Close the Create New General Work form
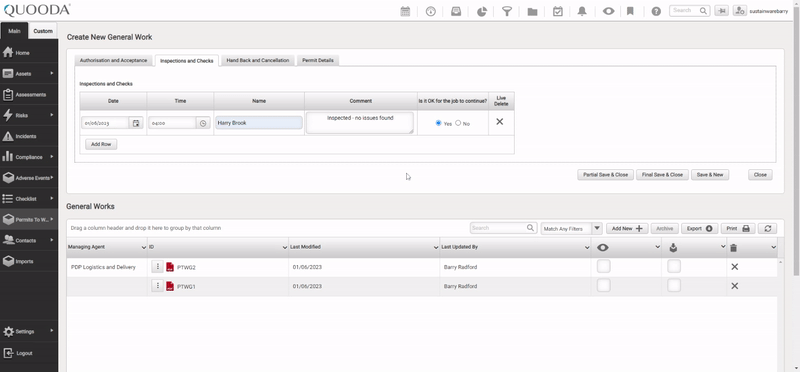 (x=760, y=175)
